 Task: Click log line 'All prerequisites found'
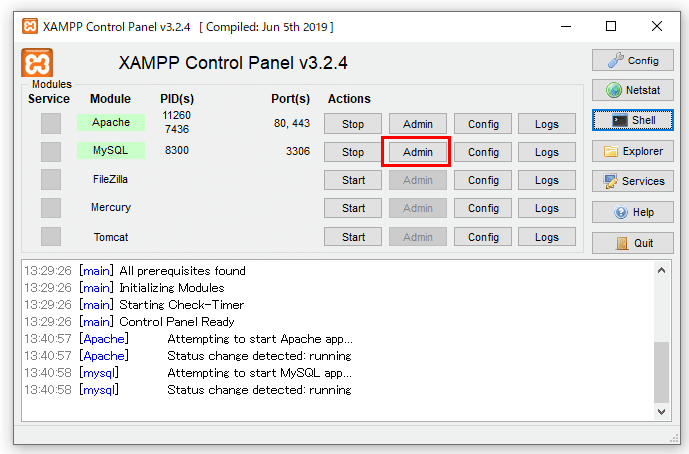click(182, 271)
